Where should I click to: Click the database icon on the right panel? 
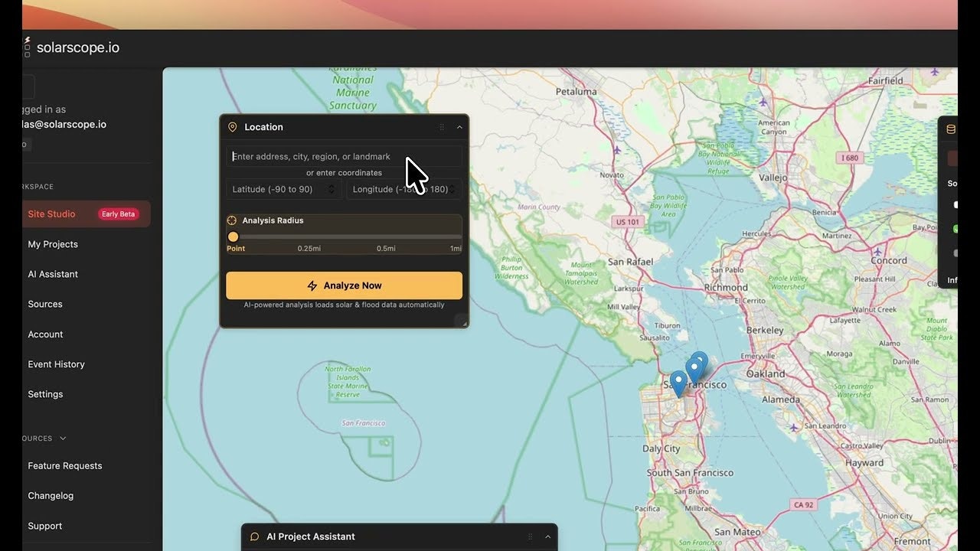tap(949, 128)
